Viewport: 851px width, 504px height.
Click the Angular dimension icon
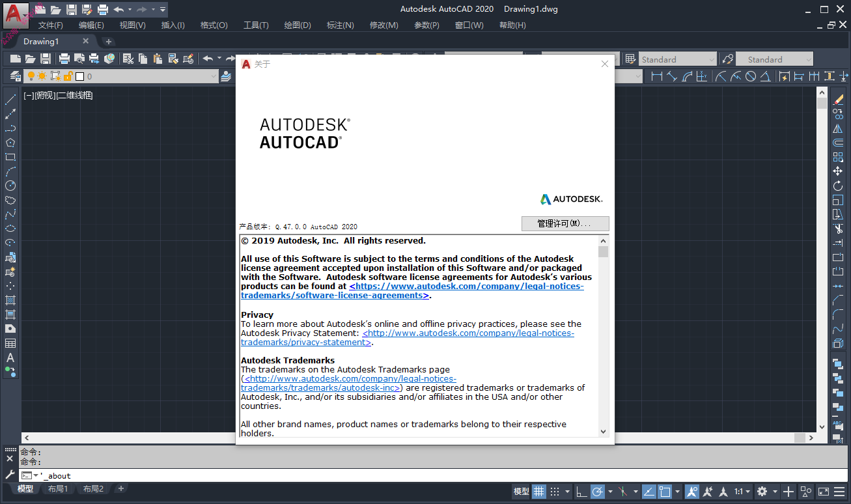coord(766,76)
